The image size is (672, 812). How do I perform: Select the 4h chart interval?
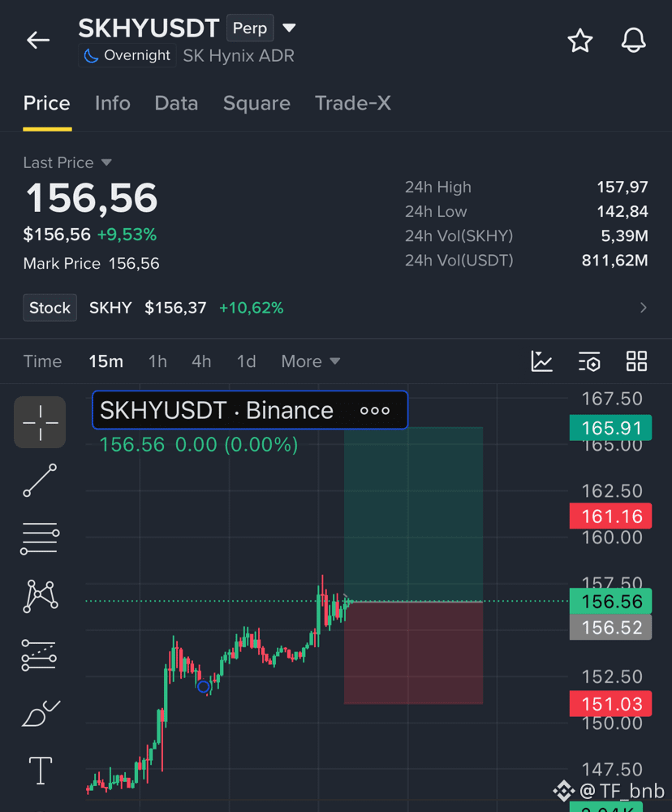pyautogui.click(x=201, y=361)
